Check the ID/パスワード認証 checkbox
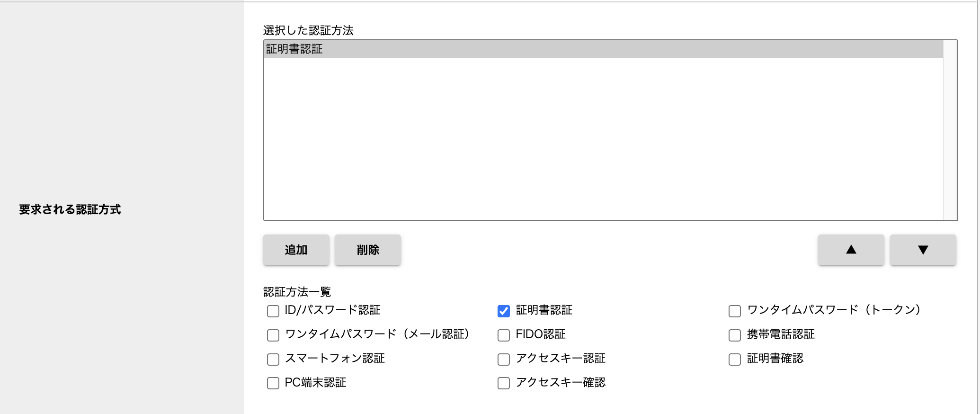 tap(273, 311)
